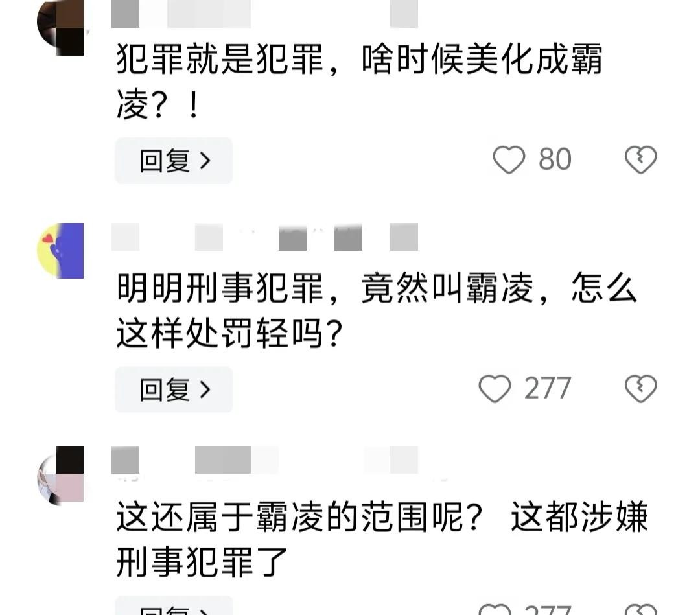This screenshot has width=700, height=615.
Task: Expand replies under '明明刑事犯罪' comment
Action: coord(174,389)
